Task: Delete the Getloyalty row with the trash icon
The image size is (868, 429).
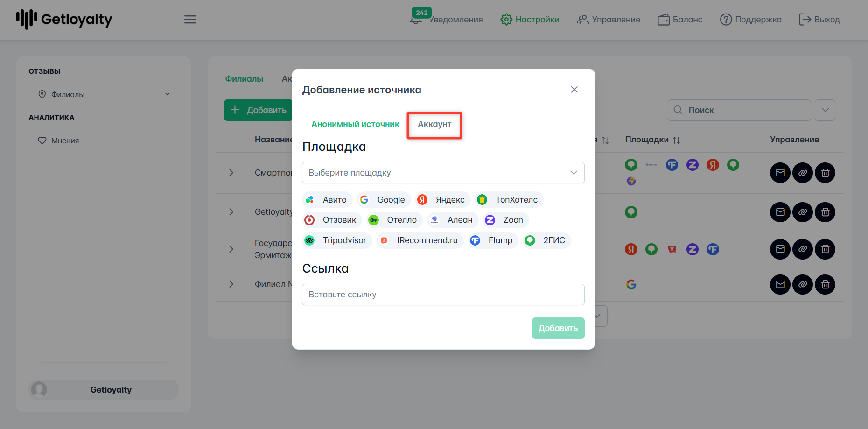Action: (x=825, y=212)
